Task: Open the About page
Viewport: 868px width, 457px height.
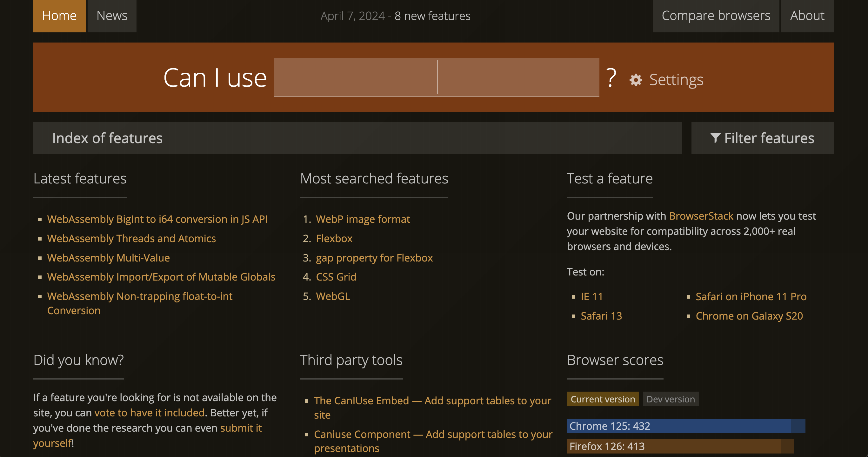Action: [807, 16]
